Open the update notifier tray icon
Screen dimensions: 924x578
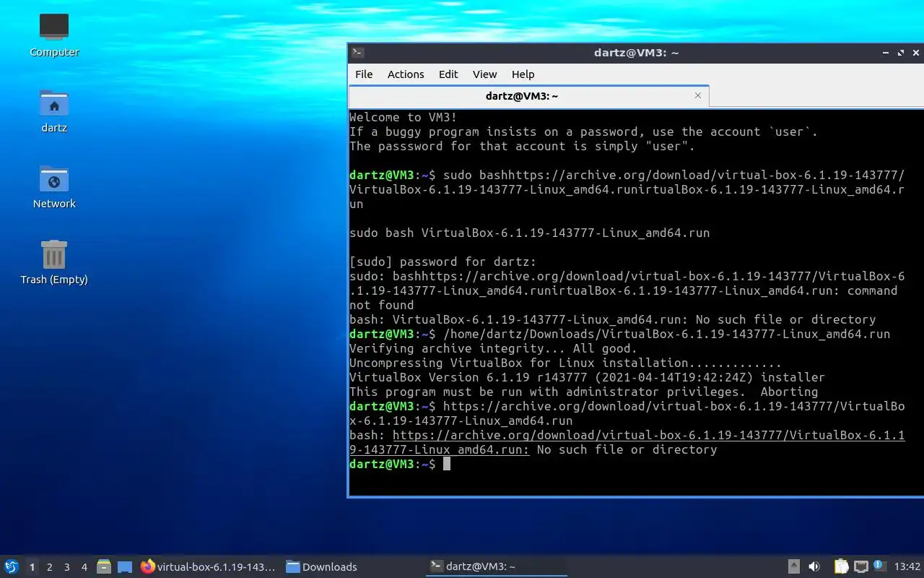point(879,566)
